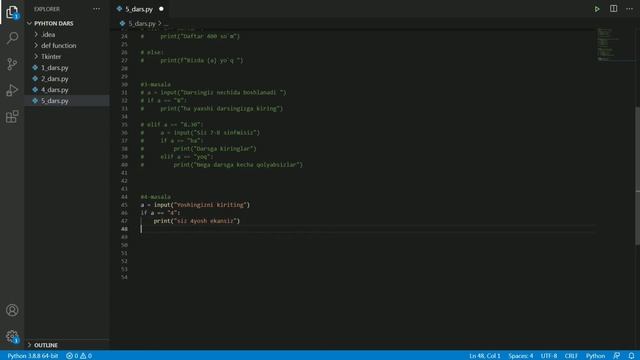Click the feedback icon in status bar
Viewport: 640px width, 360px height.
pyautogui.click(x=617, y=356)
